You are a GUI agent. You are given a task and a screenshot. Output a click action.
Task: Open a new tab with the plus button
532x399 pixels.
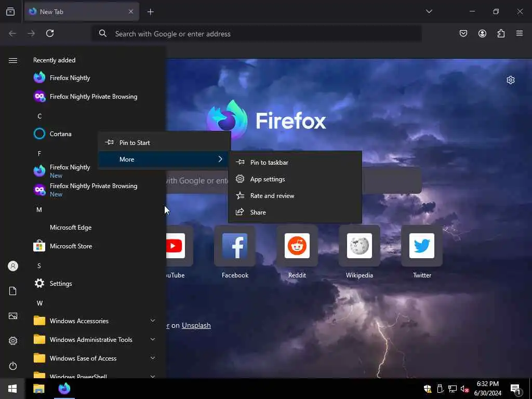point(150,12)
